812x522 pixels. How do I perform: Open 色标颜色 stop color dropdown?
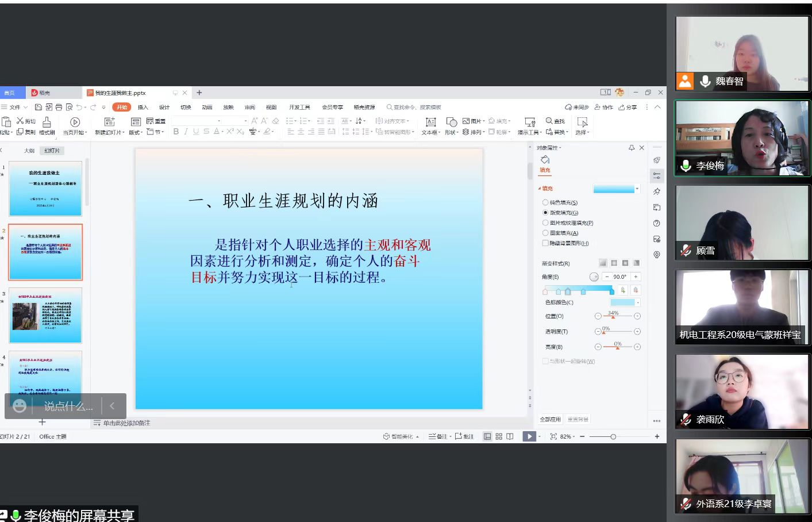638,302
